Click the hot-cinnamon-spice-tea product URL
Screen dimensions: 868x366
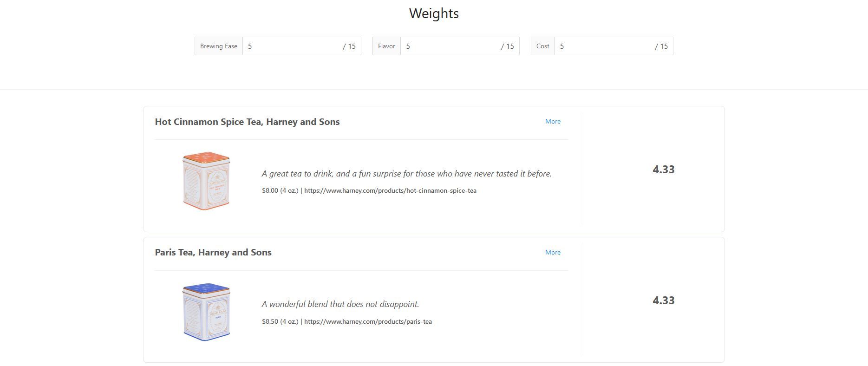pos(390,190)
